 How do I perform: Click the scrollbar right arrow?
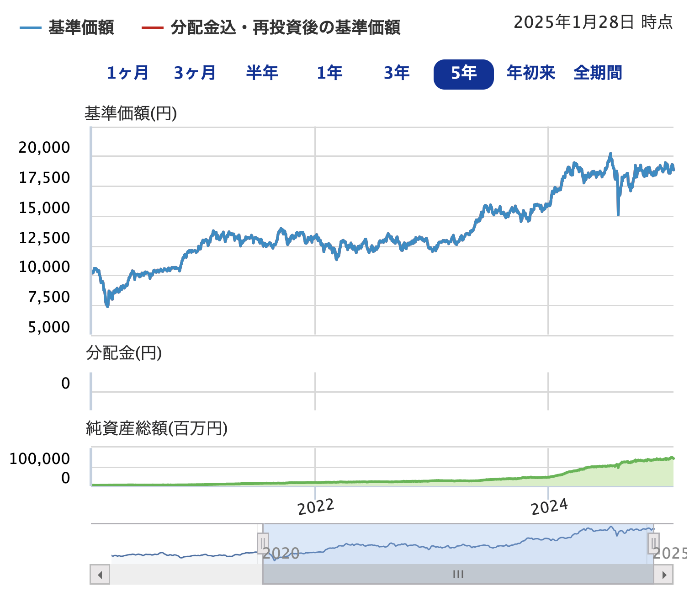(664, 575)
